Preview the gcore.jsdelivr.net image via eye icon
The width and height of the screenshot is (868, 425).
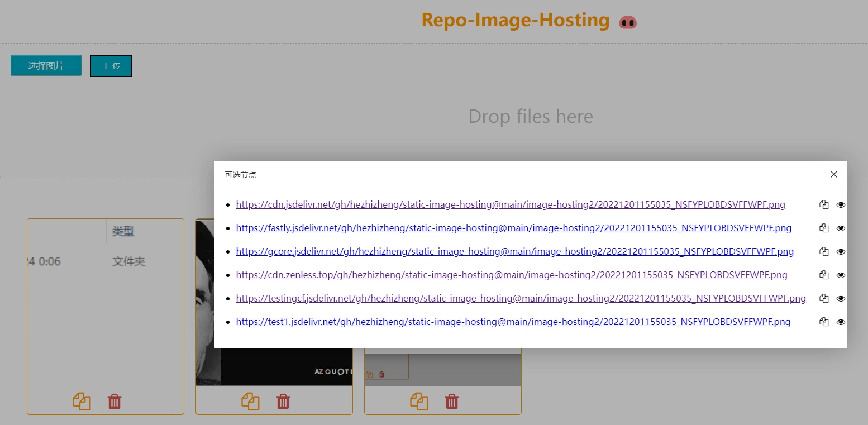841,251
